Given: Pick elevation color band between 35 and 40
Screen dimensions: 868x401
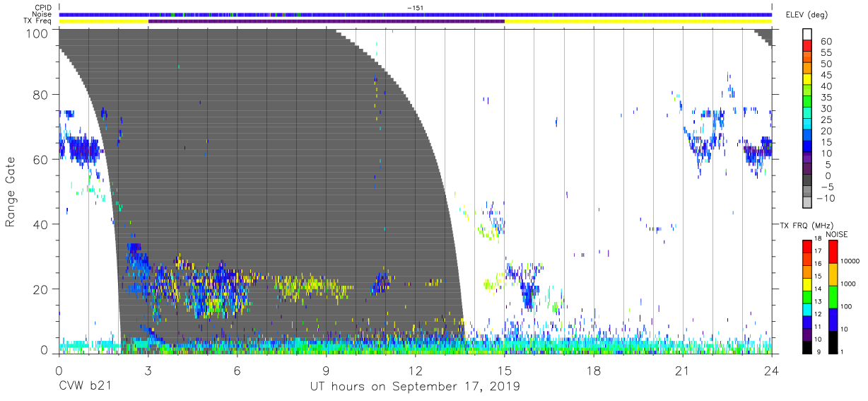Looking at the screenshot, I should pos(808,92).
